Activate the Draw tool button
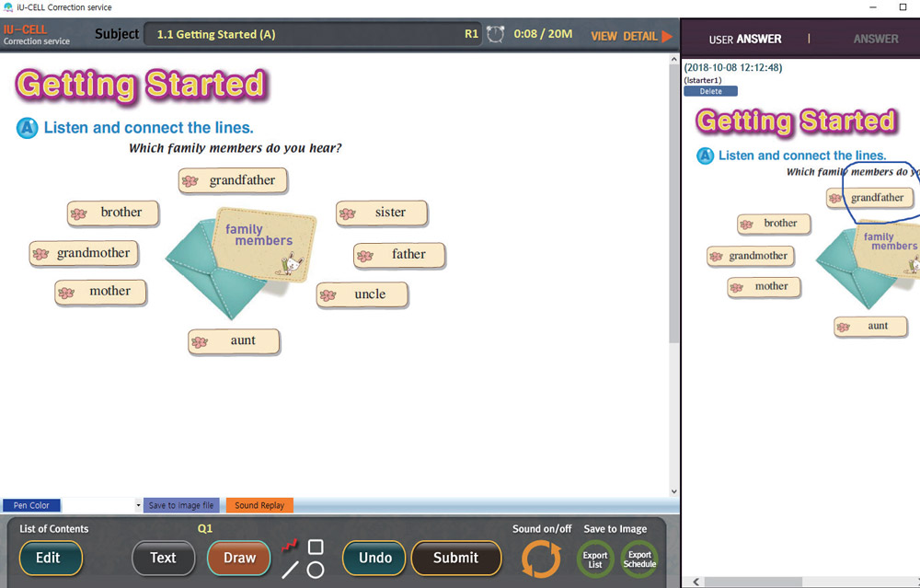Image resolution: width=920 pixels, height=588 pixels. tap(239, 558)
